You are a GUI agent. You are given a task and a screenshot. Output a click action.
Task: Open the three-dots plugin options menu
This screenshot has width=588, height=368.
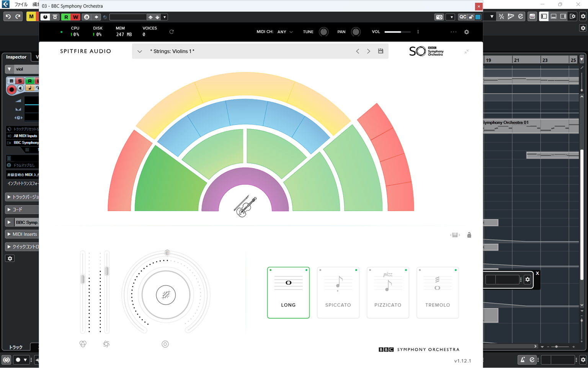click(454, 32)
